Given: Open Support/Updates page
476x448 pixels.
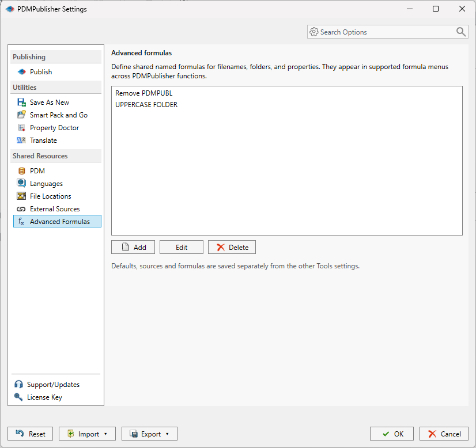Looking at the screenshot, I should coord(53,385).
